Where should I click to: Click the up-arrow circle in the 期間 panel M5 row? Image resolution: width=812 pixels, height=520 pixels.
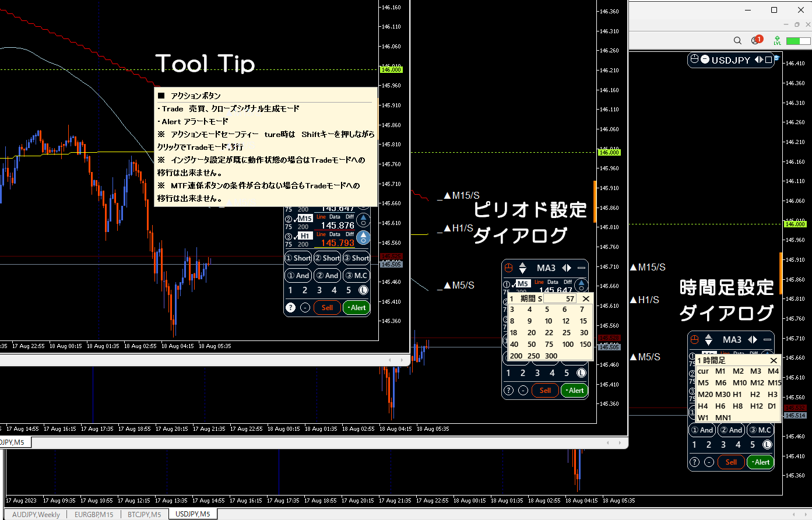(581, 285)
